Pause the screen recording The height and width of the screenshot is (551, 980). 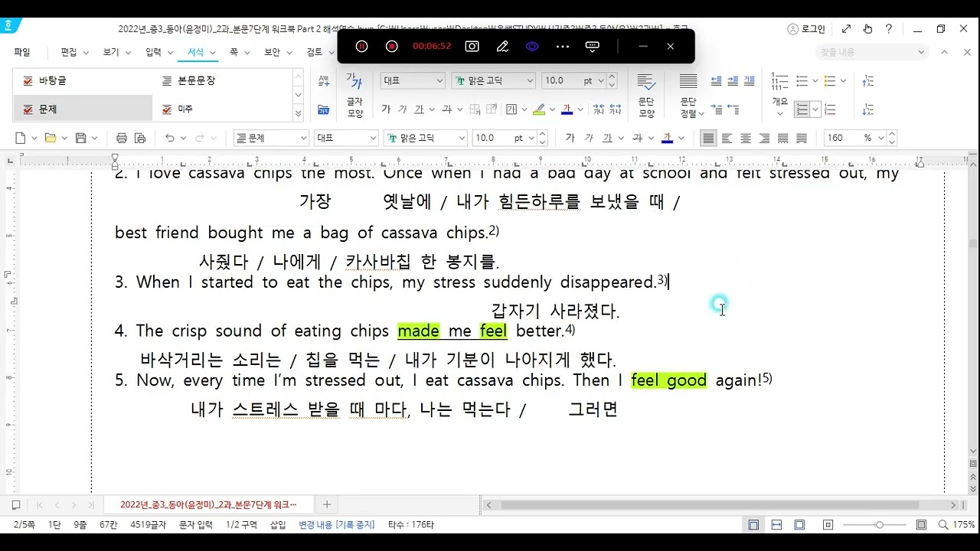click(362, 46)
